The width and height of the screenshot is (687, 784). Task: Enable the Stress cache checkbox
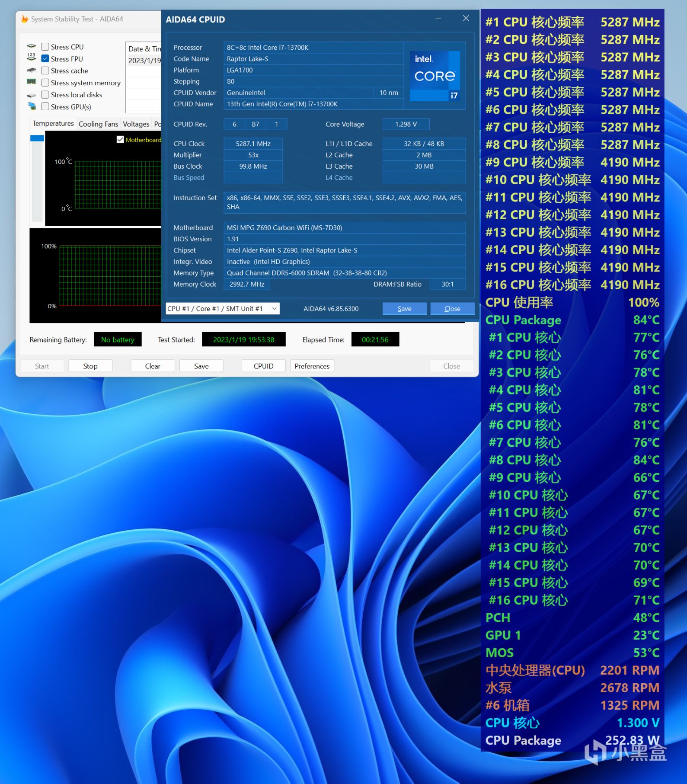tap(45, 70)
